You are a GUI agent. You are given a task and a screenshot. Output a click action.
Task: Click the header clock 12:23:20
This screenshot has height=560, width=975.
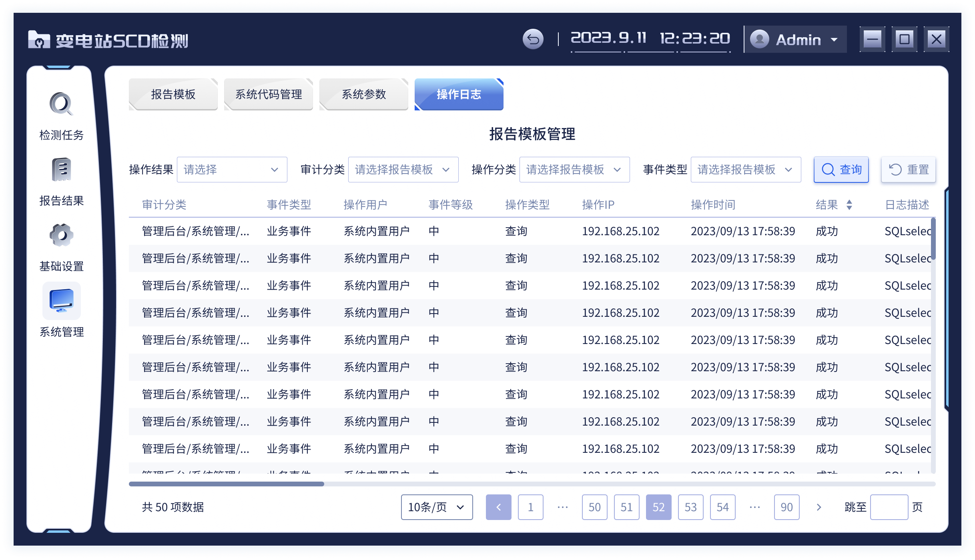click(695, 38)
